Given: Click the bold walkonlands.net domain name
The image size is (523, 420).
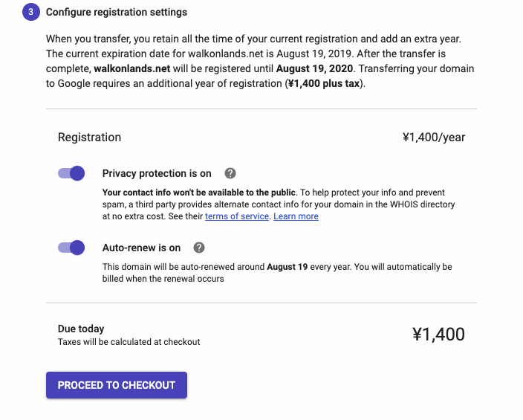Looking at the screenshot, I should [x=132, y=68].
